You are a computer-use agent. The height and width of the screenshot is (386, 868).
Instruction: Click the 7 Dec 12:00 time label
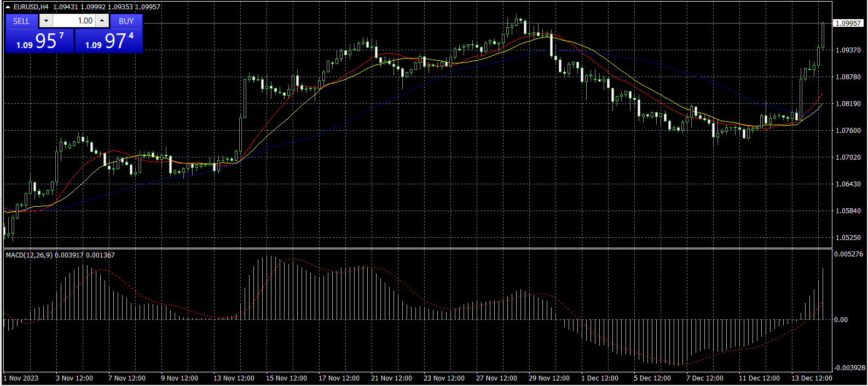pos(705,378)
